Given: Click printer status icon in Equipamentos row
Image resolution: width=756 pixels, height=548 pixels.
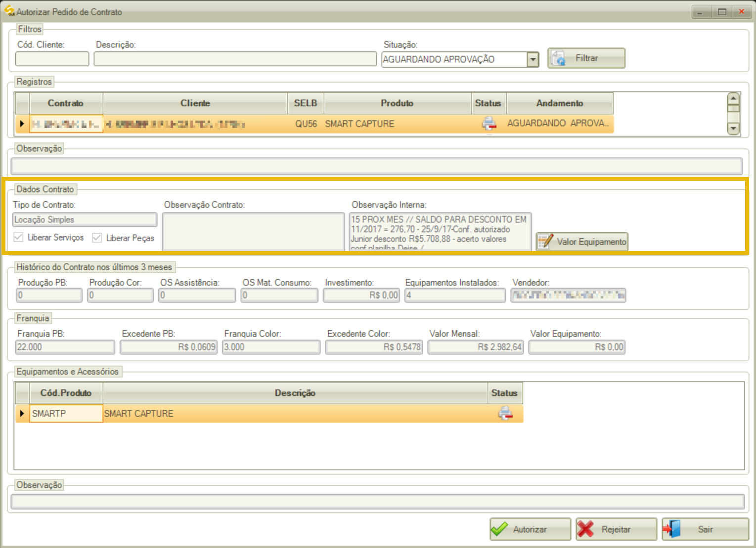Looking at the screenshot, I should click(505, 413).
